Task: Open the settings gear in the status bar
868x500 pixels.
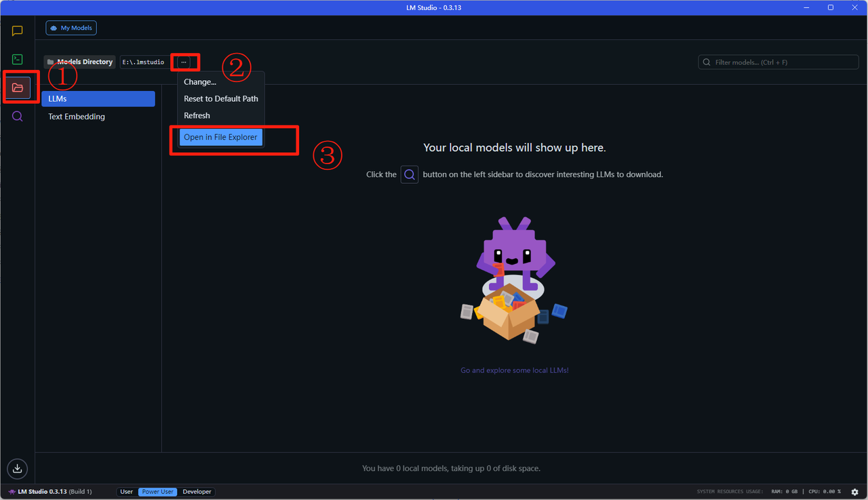Action: [x=854, y=492]
